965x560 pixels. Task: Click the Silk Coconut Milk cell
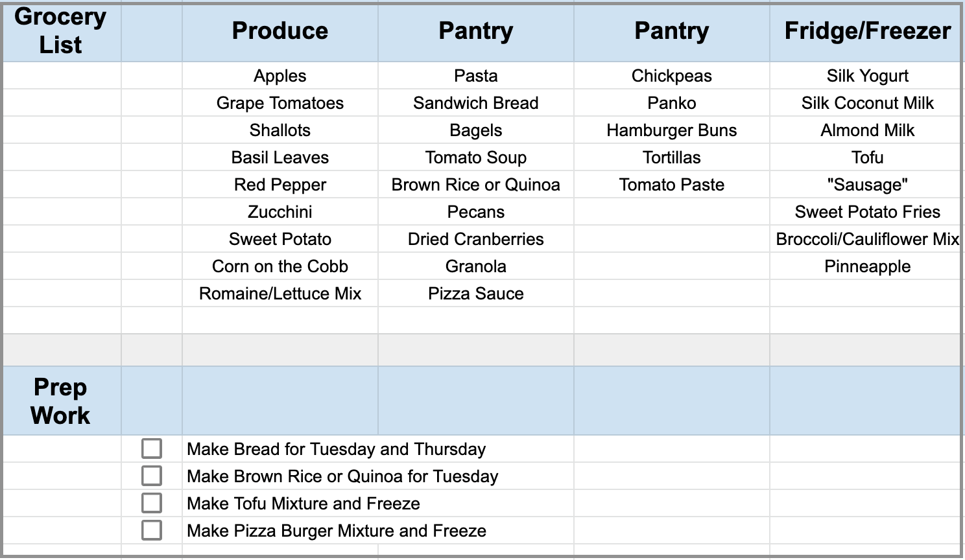pyautogui.click(x=867, y=103)
